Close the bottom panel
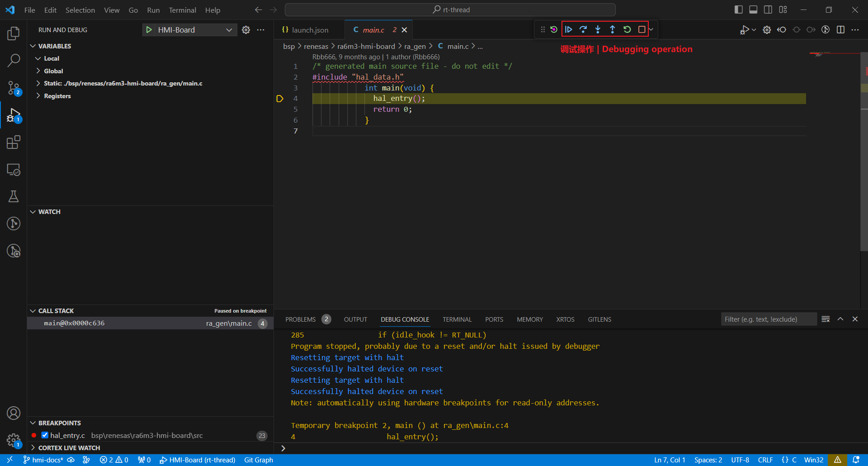 pyautogui.click(x=855, y=319)
